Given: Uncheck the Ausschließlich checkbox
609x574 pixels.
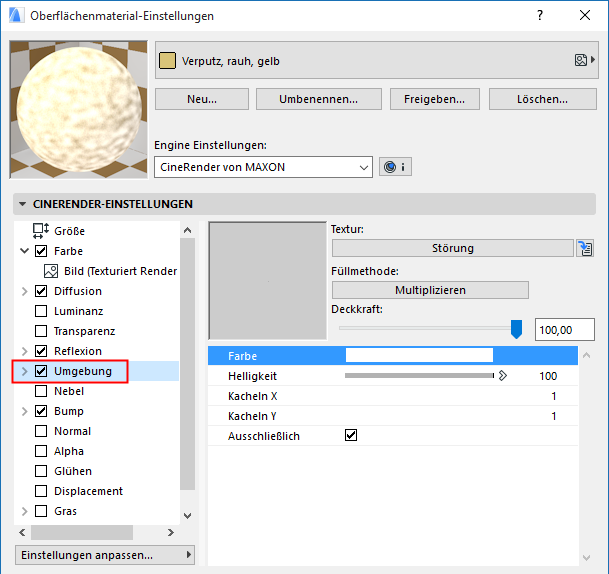Looking at the screenshot, I should point(351,435).
